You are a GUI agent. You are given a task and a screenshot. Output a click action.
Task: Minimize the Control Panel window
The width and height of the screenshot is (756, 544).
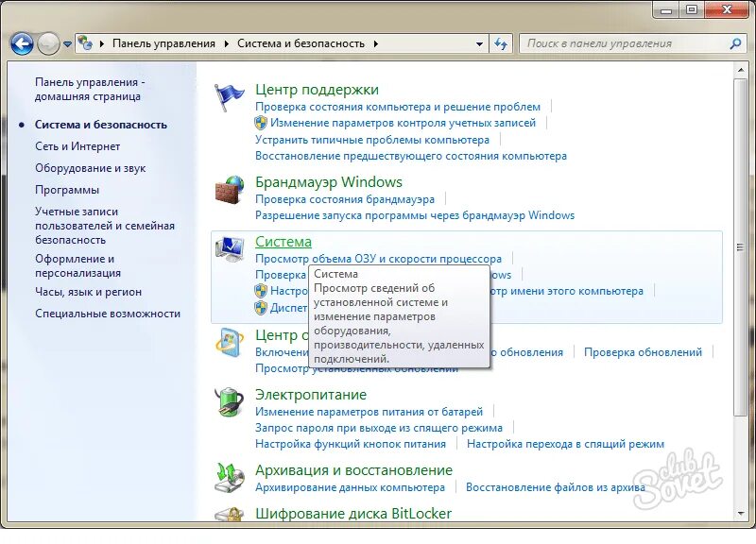[666, 9]
